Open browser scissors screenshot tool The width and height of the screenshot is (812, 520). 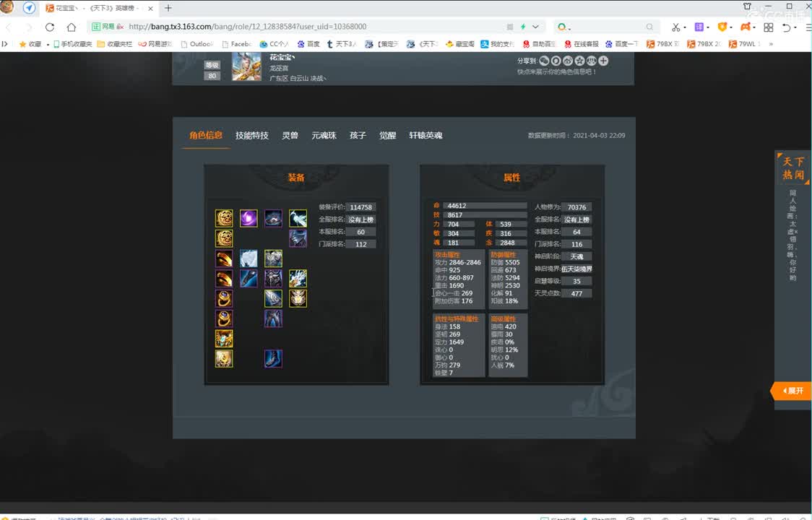[x=675, y=27]
